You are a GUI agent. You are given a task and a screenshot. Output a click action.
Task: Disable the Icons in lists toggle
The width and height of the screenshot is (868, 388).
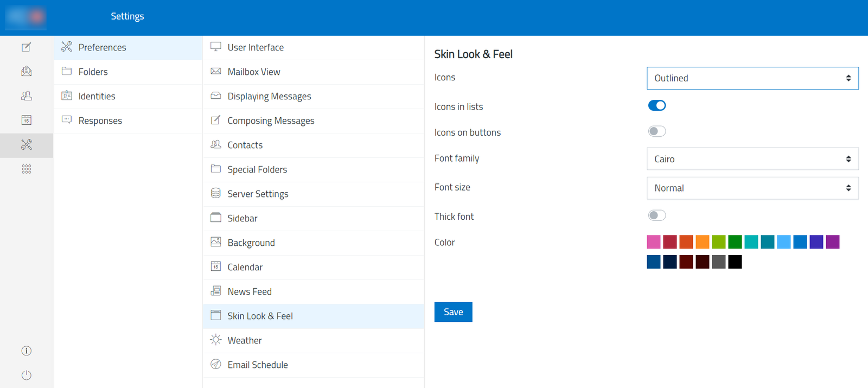(x=657, y=105)
